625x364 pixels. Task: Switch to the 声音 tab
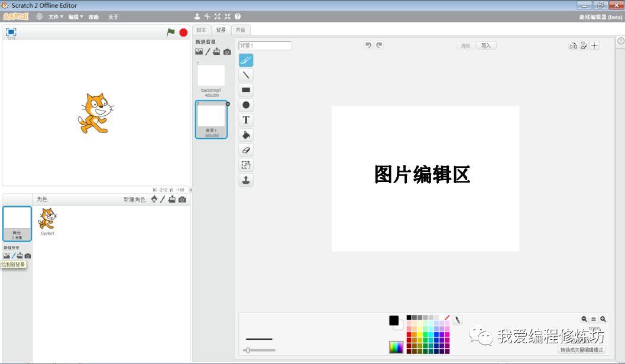240,30
